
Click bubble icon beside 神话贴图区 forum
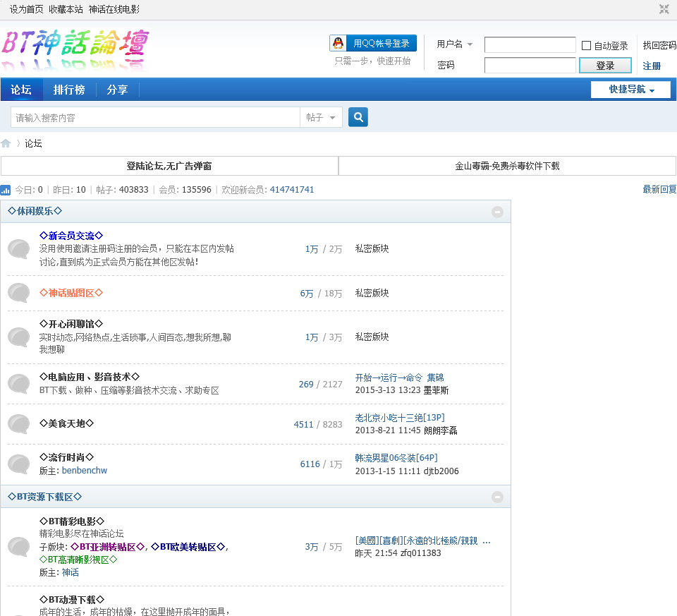[x=19, y=293]
